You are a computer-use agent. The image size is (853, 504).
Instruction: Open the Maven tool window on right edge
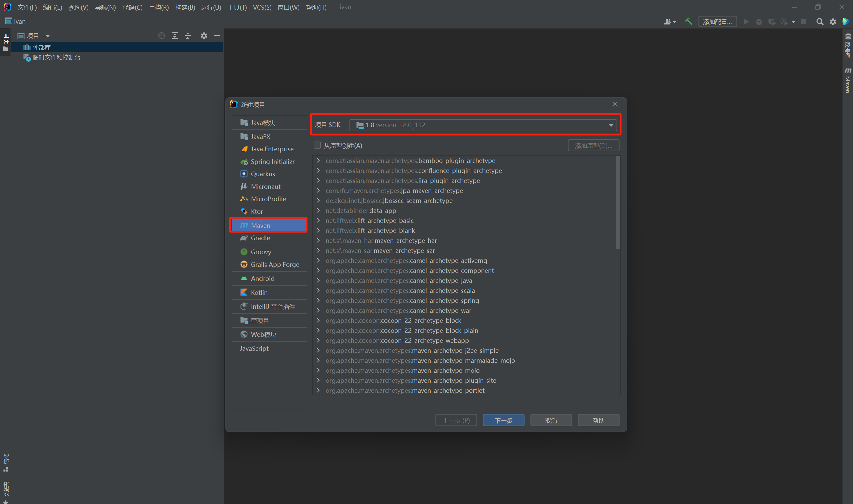click(848, 80)
